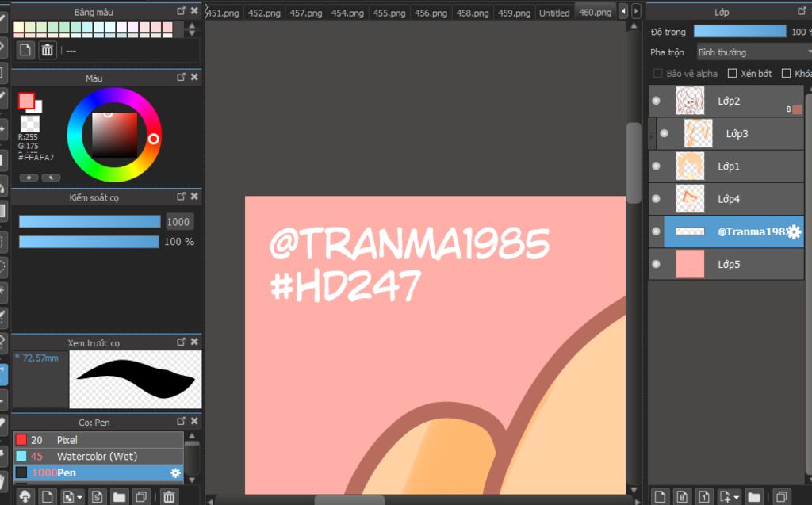812x505 pixels.
Task: Pop out the Bảng màu panel
Action: click(x=181, y=11)
